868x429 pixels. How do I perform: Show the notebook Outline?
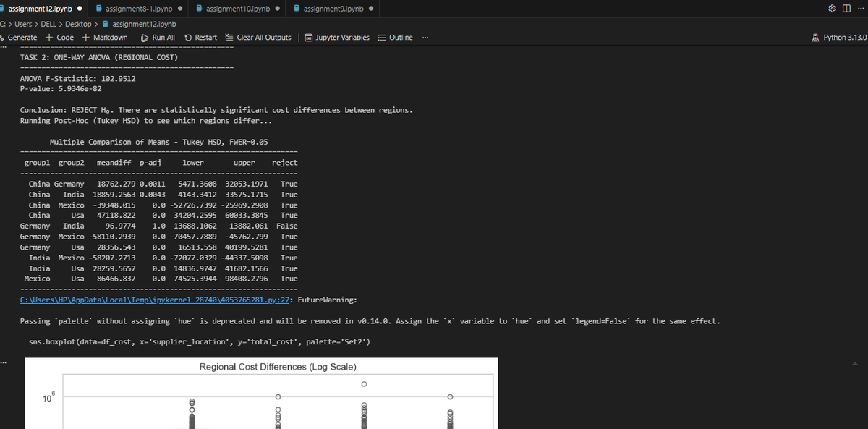click(396, 38)
